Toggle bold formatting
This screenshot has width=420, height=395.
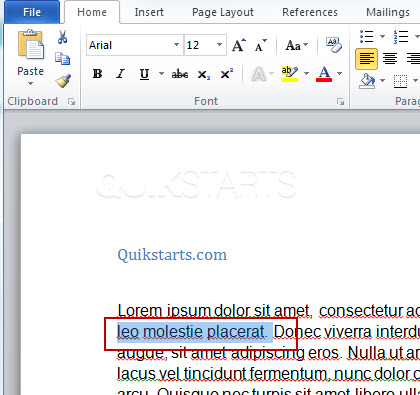tap(97, 74)
